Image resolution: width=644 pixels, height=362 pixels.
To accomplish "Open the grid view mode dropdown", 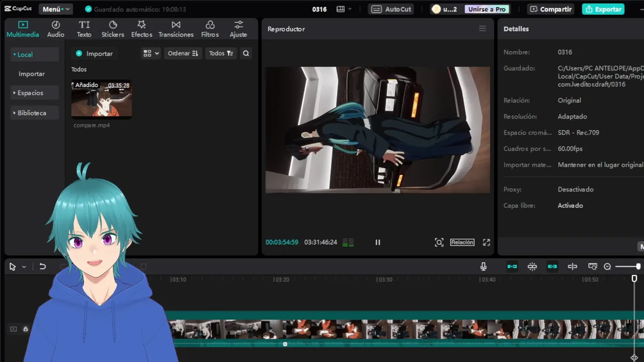I will (151, 53).
